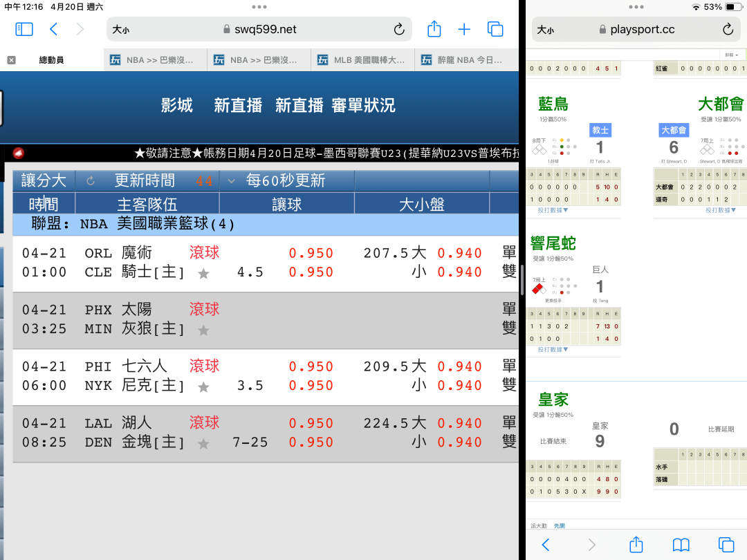747x560 pixels.
Task: Go forward in the playsport.cc window
Action: (591, 545)
